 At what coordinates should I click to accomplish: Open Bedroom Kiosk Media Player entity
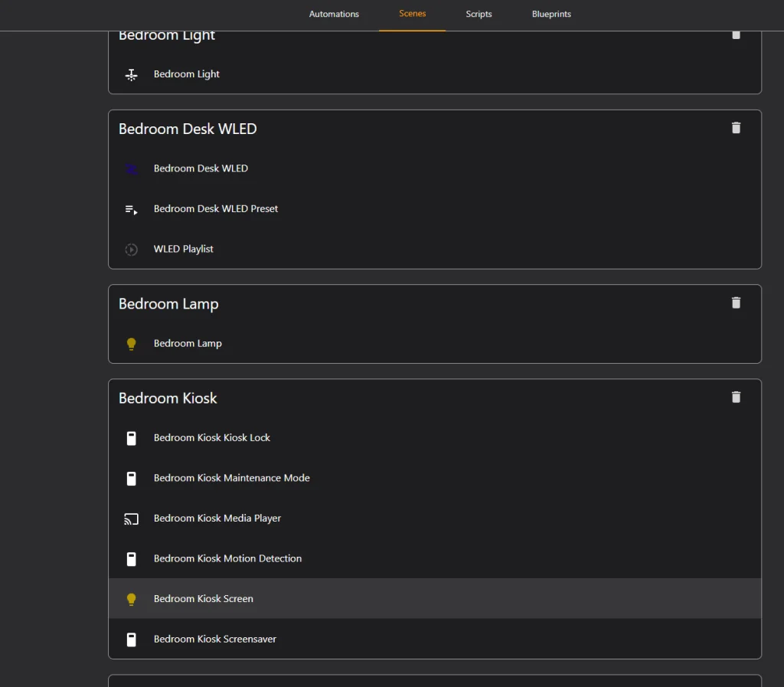[435, 518]
